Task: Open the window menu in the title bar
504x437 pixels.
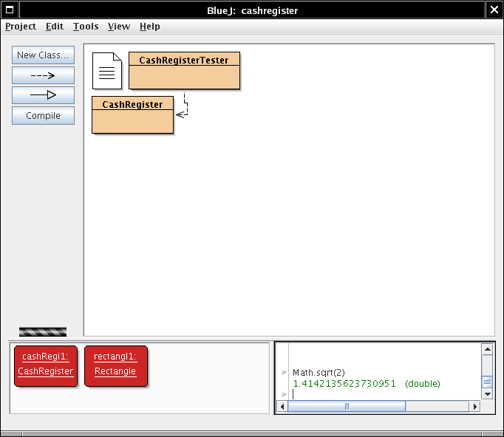Action: pyautogui.click(x=10, y=10)
